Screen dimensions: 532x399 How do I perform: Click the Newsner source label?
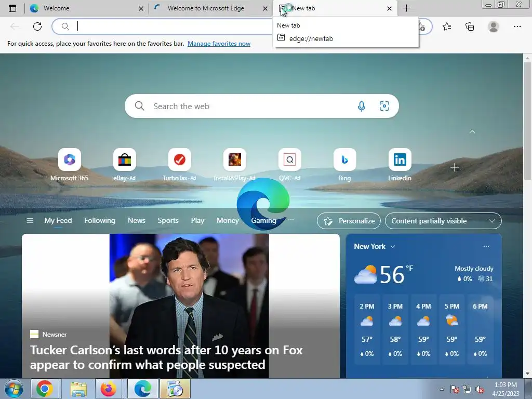[54, 334]
